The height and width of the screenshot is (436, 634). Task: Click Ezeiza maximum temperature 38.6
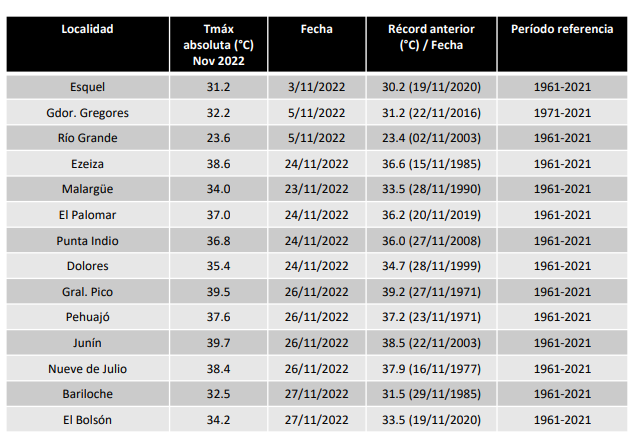point(218,164)
